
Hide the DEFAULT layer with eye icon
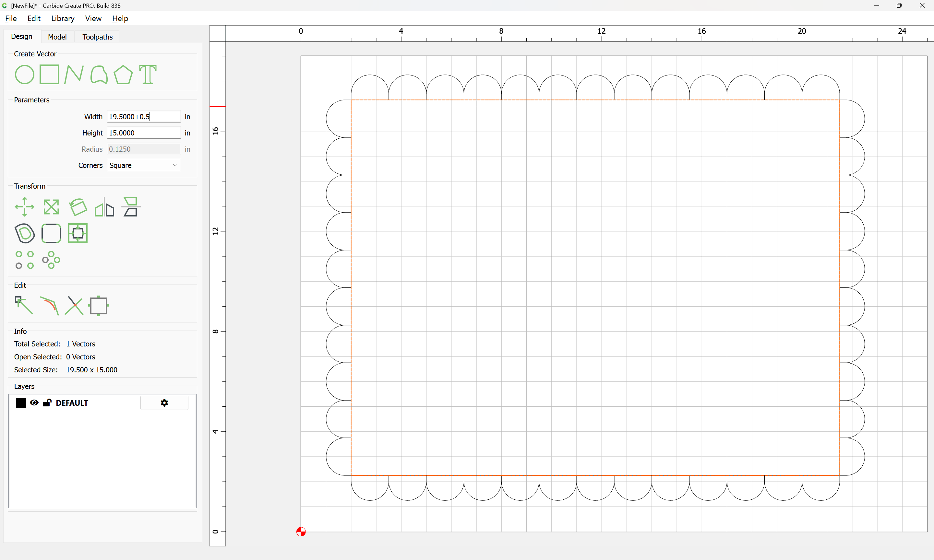click(34, 402)
